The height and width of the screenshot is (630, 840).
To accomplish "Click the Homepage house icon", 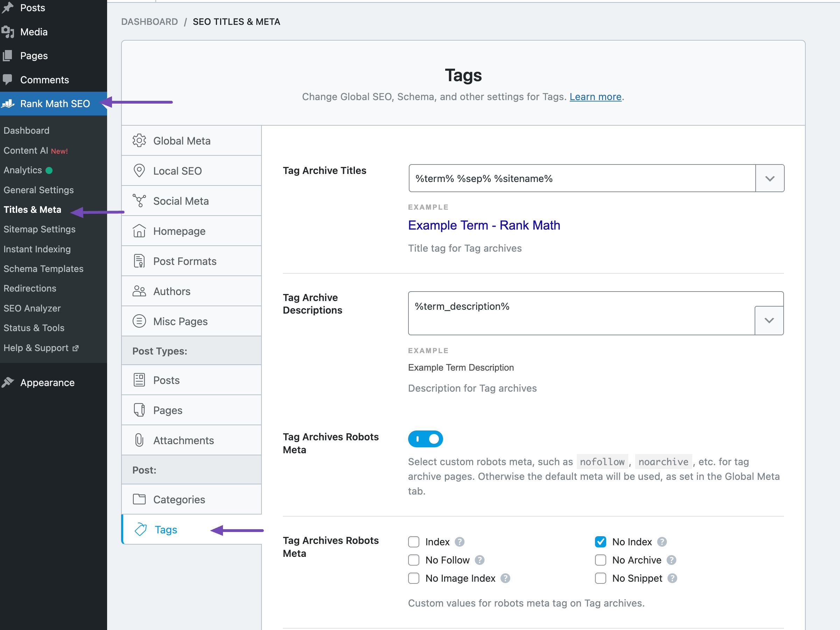I will [x=139, y=231].
